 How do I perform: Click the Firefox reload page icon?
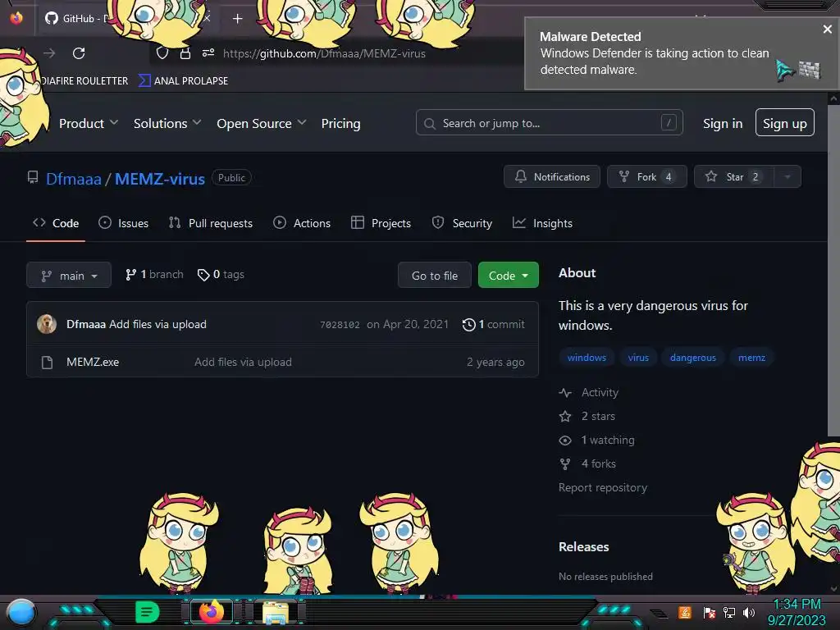pos(79,53)
